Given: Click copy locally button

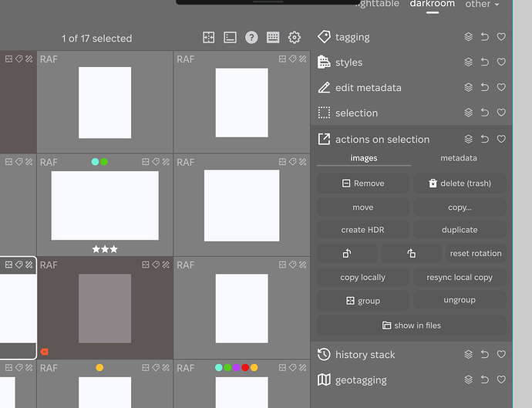Looking at the screenshot, I should (x=362, y=278).
